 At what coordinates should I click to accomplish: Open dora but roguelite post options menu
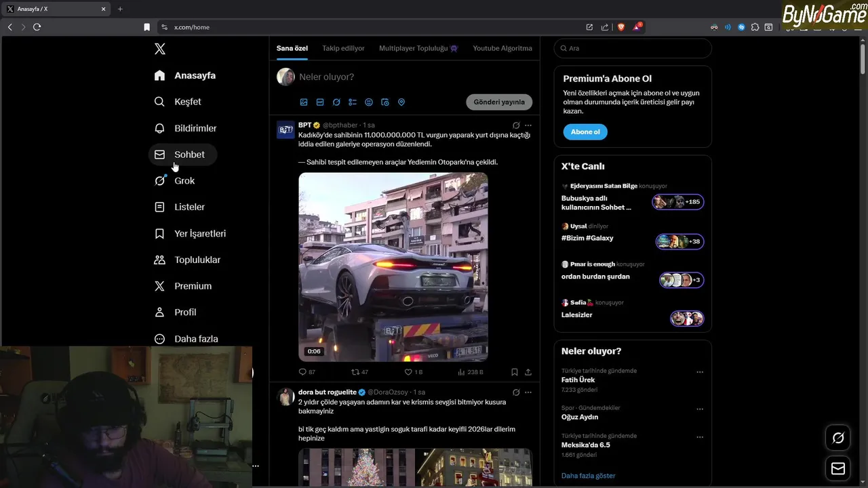pos(528,392)
